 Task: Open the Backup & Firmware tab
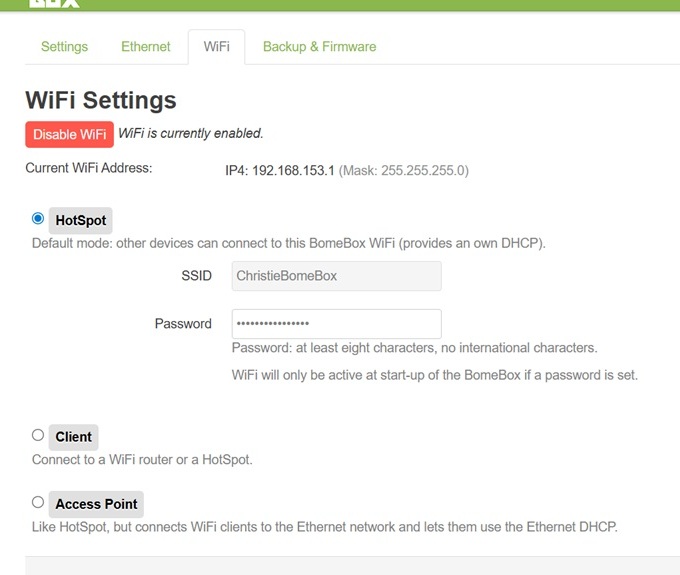click(319, 46)
